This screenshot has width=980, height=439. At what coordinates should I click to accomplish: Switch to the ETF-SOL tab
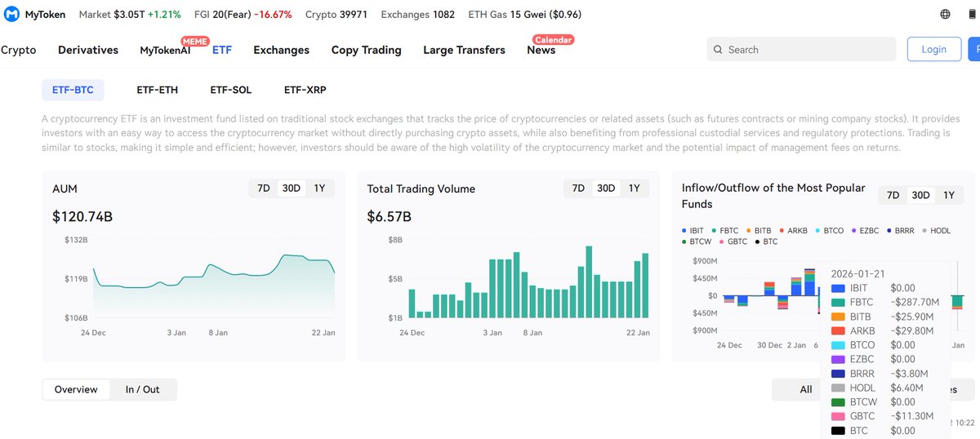(230, 90)
